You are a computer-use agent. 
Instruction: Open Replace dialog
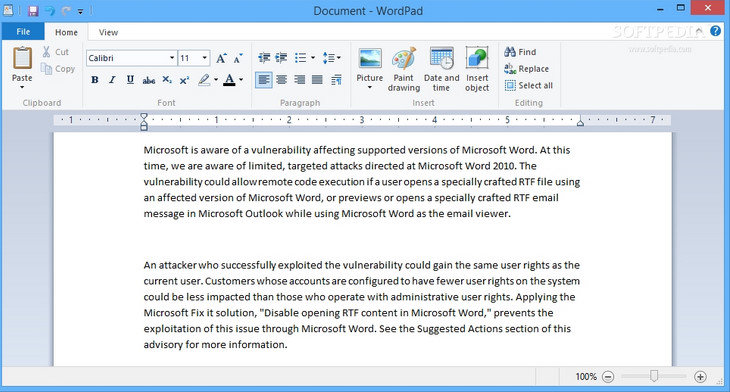click(x=527, y=69)
